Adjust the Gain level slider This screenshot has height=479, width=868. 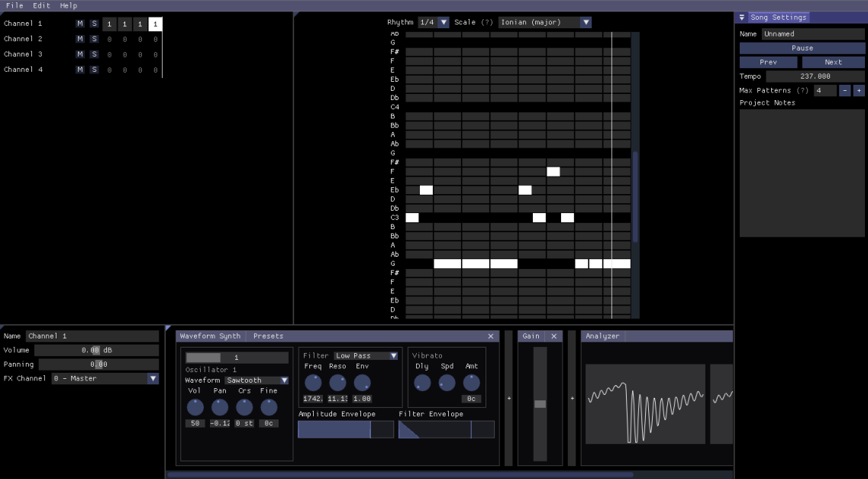539,403
